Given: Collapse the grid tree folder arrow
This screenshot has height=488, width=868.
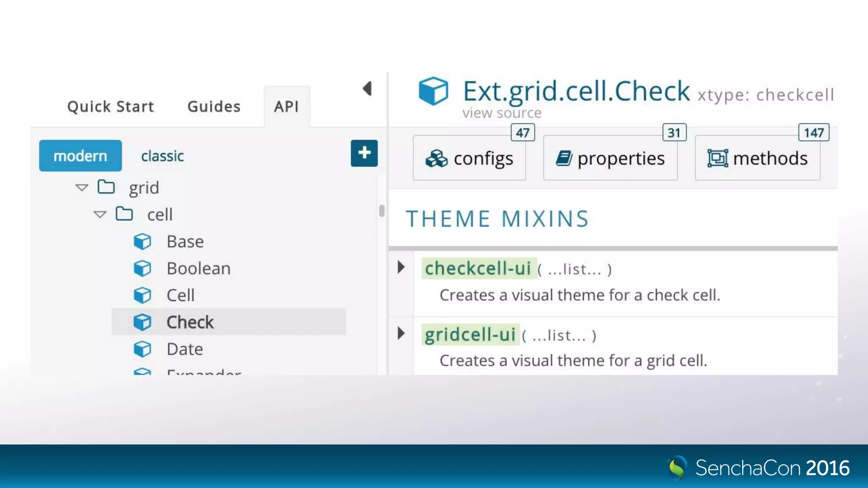Looking at the screenshot, I should (x=82, y=187).
